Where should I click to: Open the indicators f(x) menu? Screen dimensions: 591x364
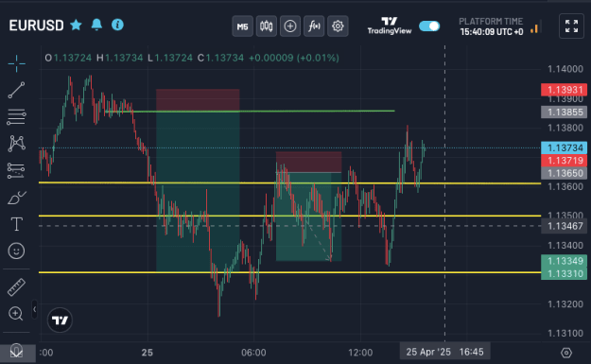[x=314, y=26]
